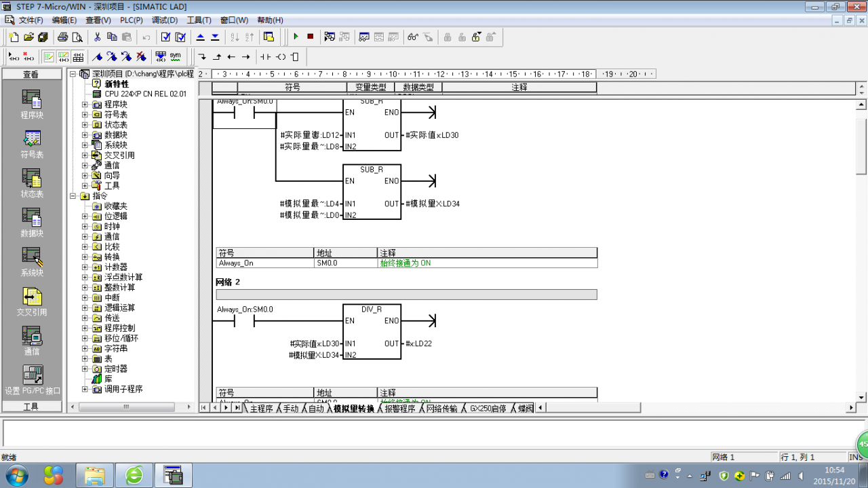This screenshot has height=488, width=868.
Task: Insert a contact from the LAD toolbar
Action: click(265, 57)
